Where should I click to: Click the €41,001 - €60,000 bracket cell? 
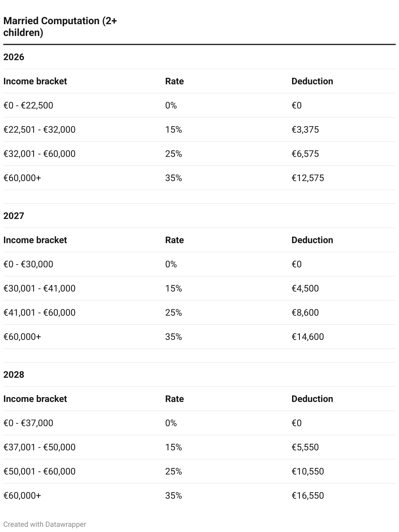pyautogui.click(x=39, y=313)
